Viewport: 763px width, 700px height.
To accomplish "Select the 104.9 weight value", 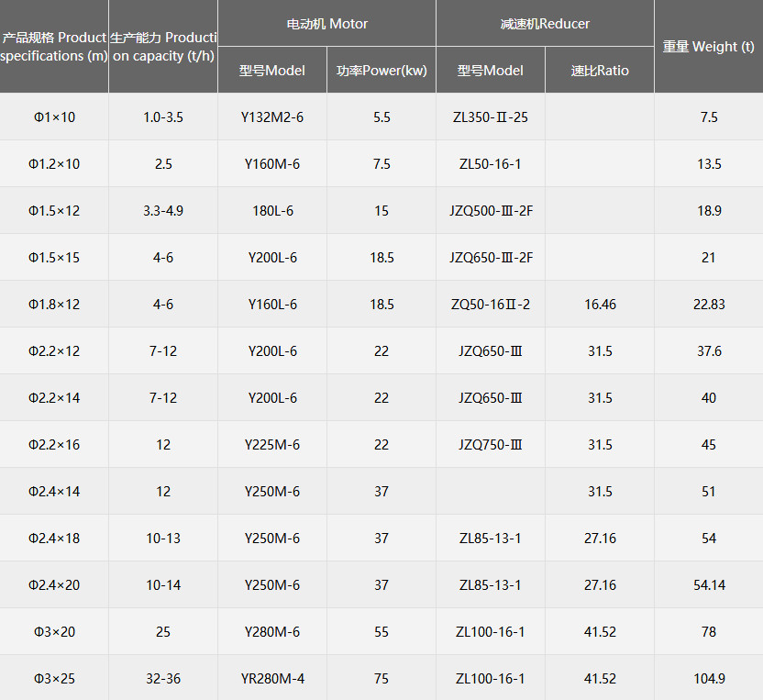I will [x=708, y=679].
